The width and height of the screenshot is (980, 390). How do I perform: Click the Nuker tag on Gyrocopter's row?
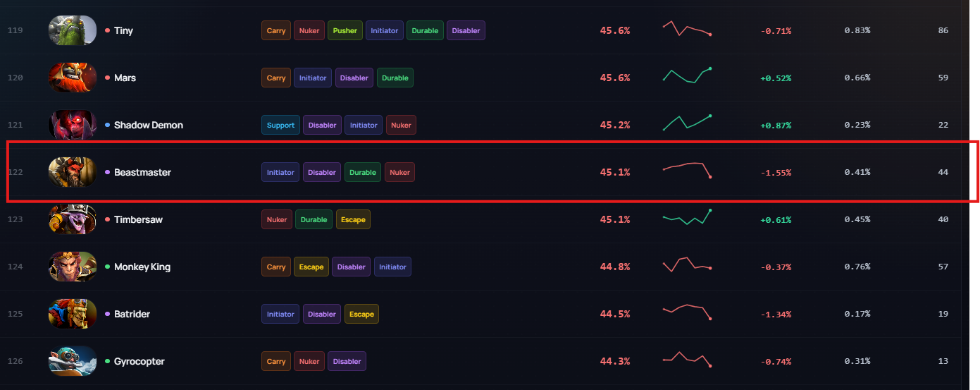[309, 361]
